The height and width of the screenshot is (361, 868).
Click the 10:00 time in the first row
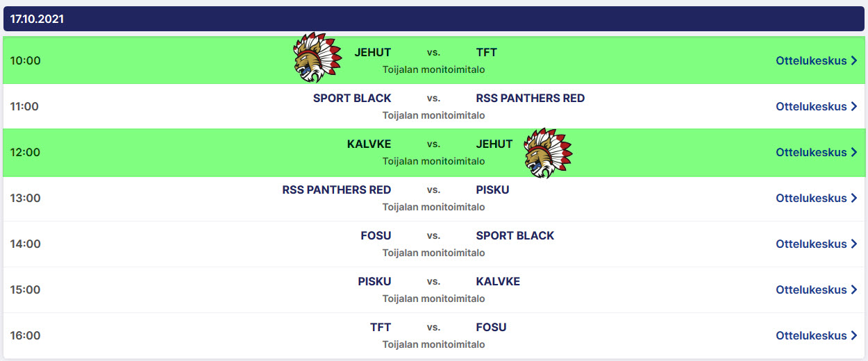[x=26, y=60]
